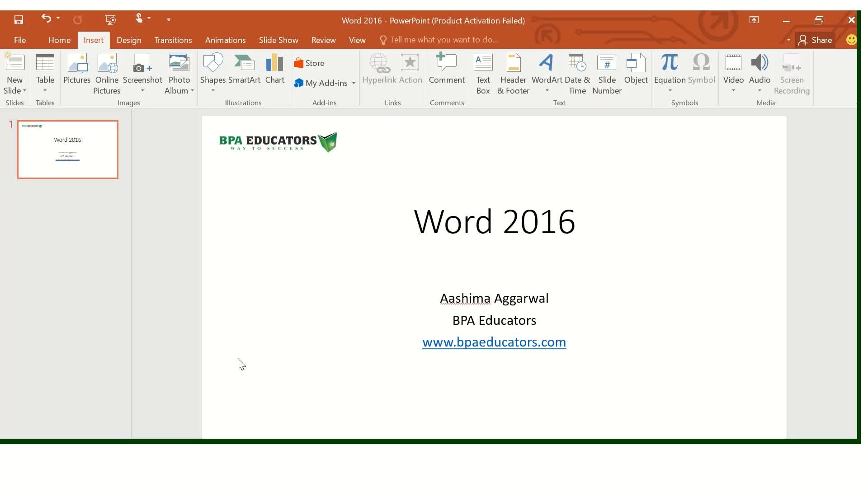Image resolution: width=868 pixels, height=488 pixels.
Task: Open My Add-ins
Action: coord(321,83)
